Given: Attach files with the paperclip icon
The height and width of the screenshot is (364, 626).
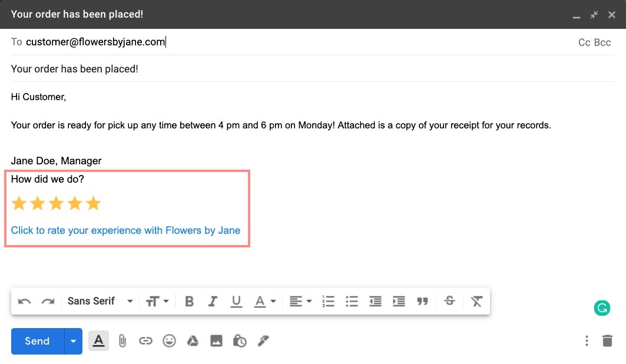Looking at the screenshot, I should click(x=122, y=341).
